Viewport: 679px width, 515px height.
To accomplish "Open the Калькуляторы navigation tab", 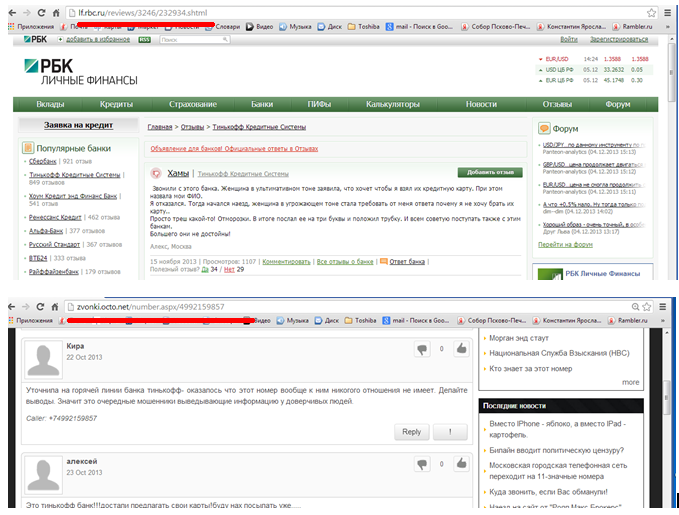I will click(393, 104).
